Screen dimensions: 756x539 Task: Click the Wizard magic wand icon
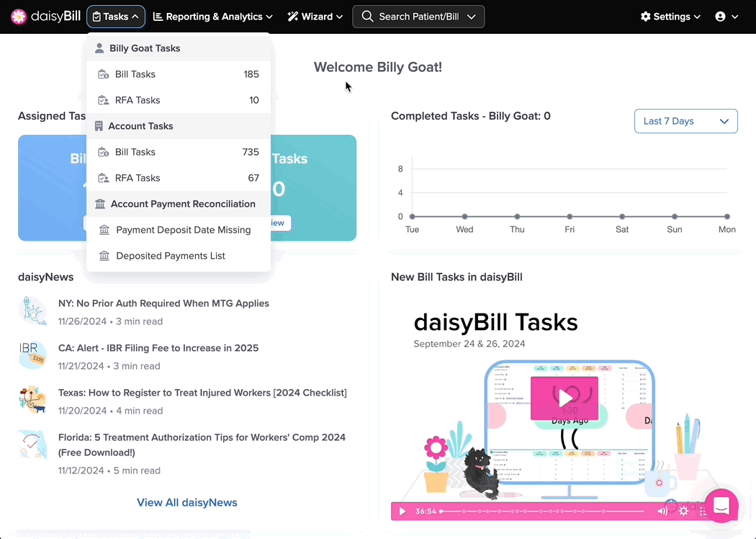click(292, 17)
